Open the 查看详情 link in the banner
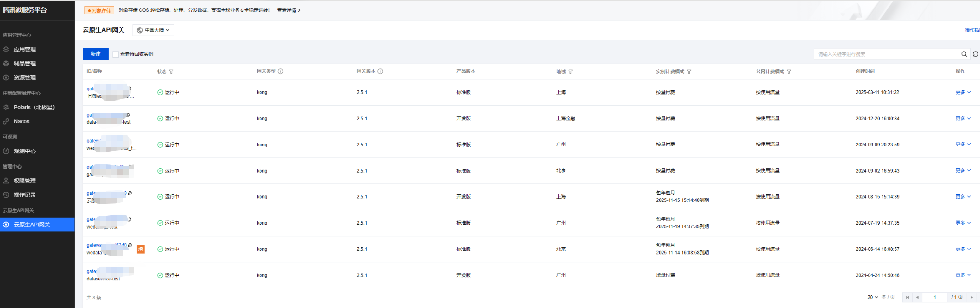Viewport: 980px width, 308px height. coord(288,10)
